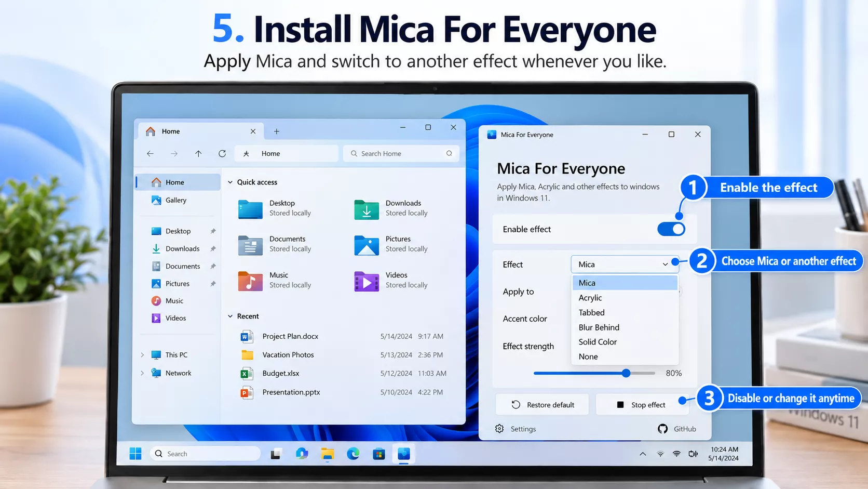Click the Back arrow in File Explorer
Viewport: 868px width, 489px height.
coord(150,154)
